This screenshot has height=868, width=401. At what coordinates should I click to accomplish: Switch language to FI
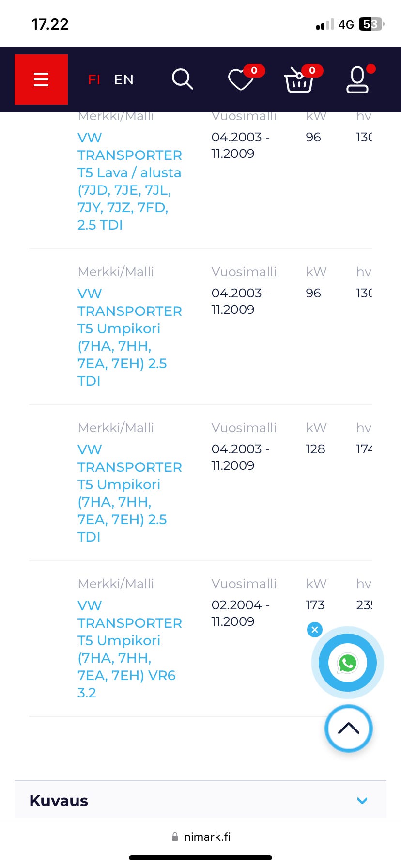(x=94, y=79)
